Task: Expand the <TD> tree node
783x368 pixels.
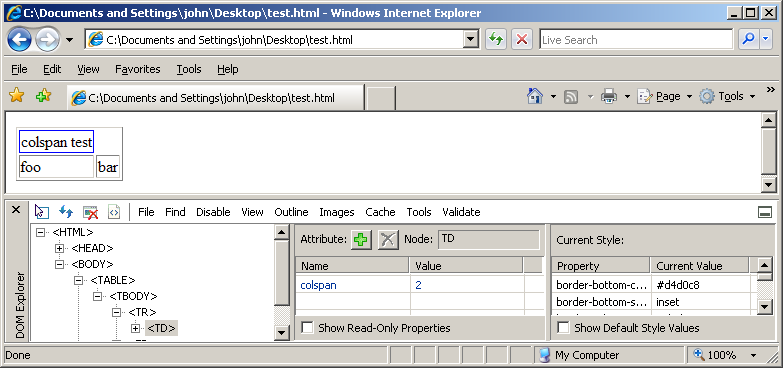Action: tap(135, 328)
